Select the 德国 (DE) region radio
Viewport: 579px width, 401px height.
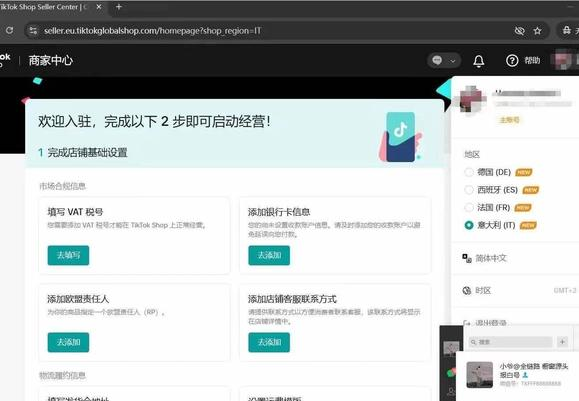pos(469,172)
